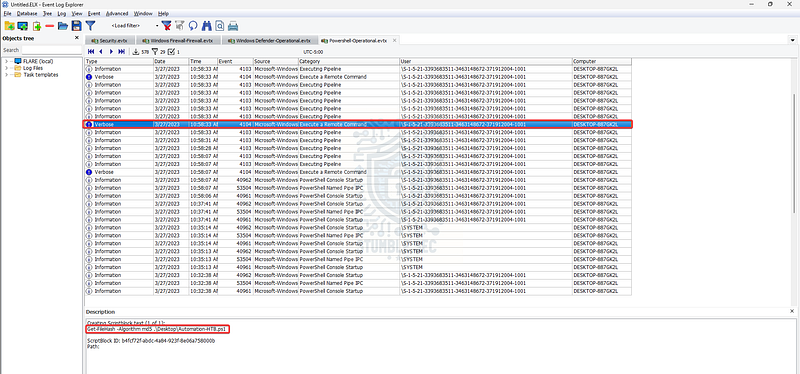
Task: Select Log Files folder in tree
Action: 33,68
